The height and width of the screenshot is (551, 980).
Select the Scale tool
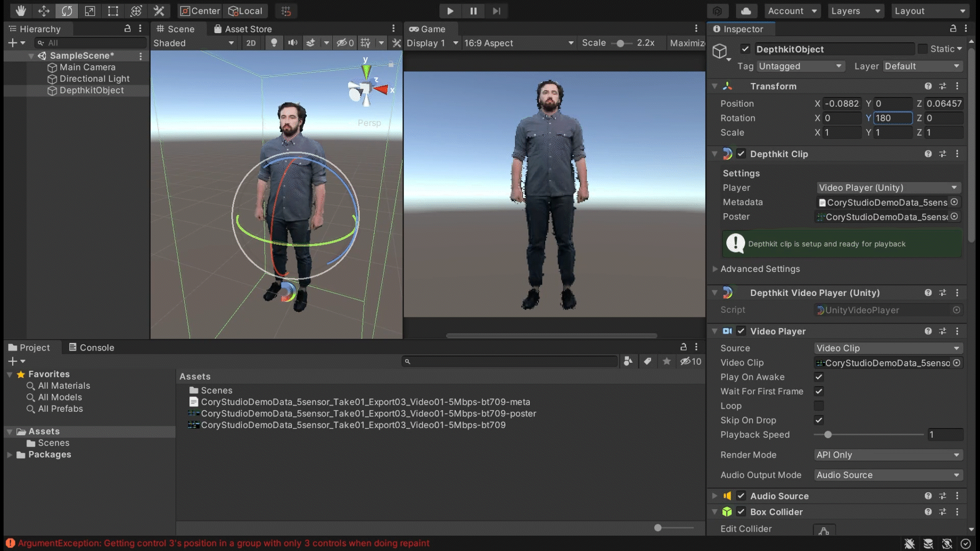click(90, 11)
